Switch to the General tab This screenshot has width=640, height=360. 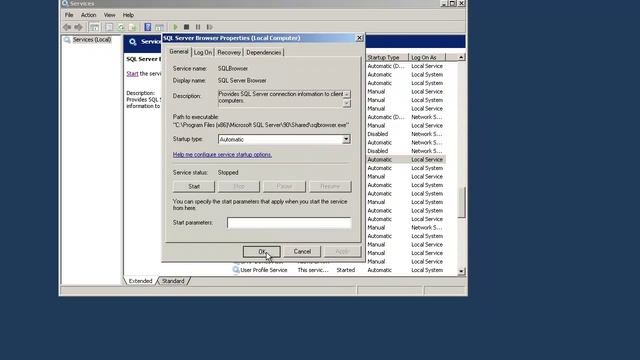(x=179, y=52)
